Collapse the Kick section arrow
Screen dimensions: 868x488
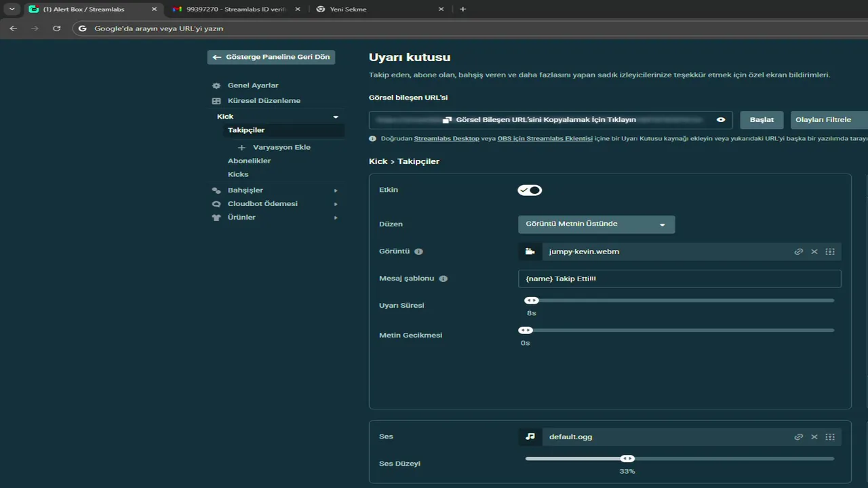coord(336,117)
